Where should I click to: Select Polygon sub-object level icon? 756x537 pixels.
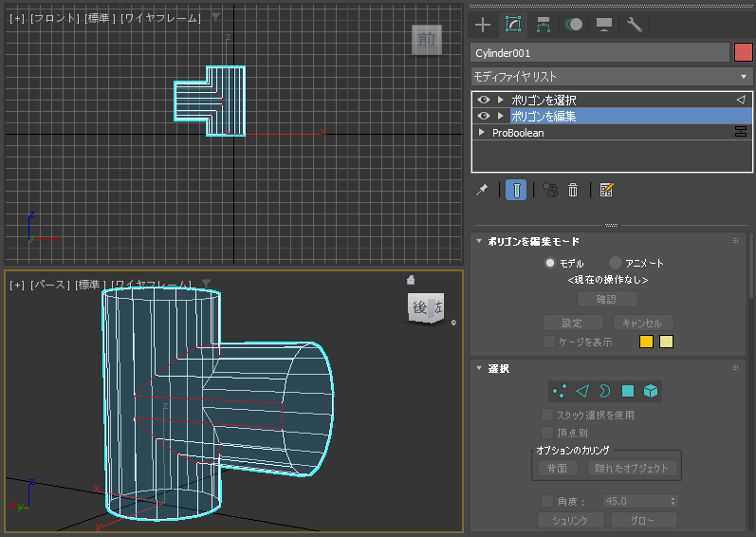[628, 391]
